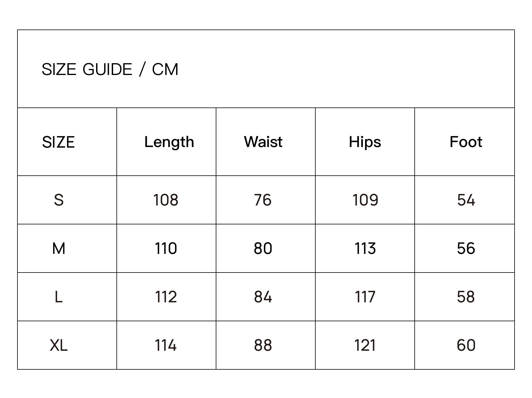Select the Length column header

(169, 142)
